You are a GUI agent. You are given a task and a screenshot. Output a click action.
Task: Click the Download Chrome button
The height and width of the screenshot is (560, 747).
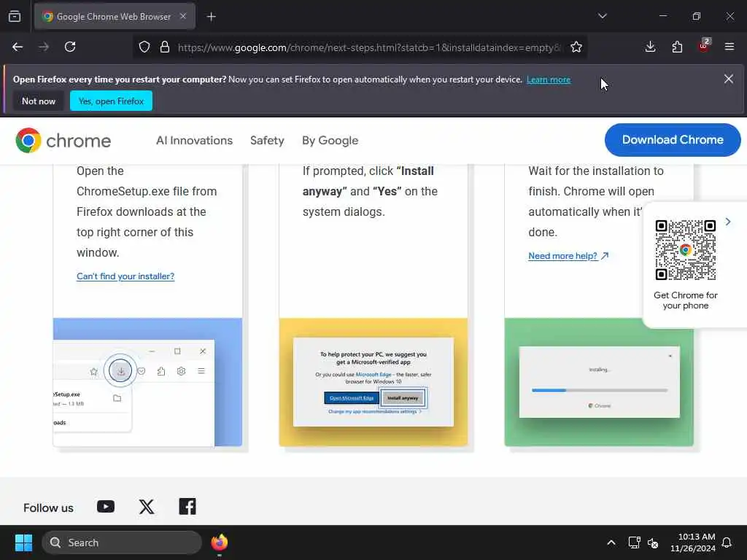click(672, 139)
